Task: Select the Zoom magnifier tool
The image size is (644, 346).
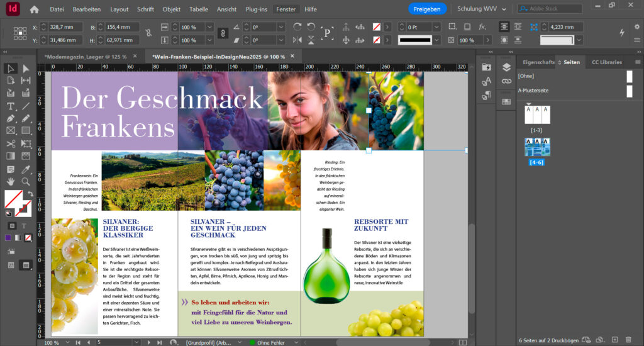Action: coord(26,181)
